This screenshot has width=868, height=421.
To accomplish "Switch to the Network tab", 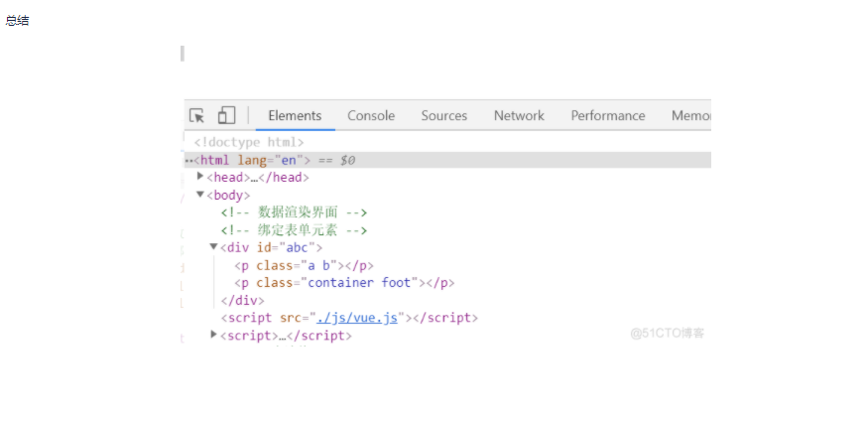I will pyautogui.click(x=519, y=115).
